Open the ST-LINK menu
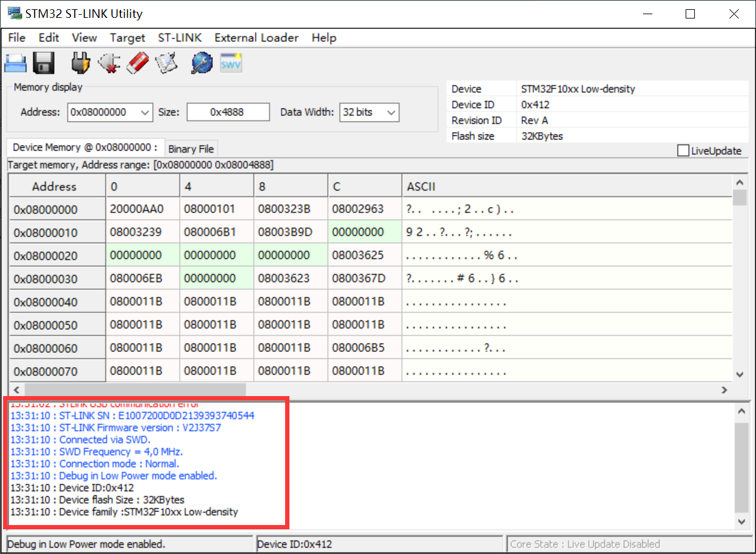Screen dimensions: 756x554 coord(180,38)
